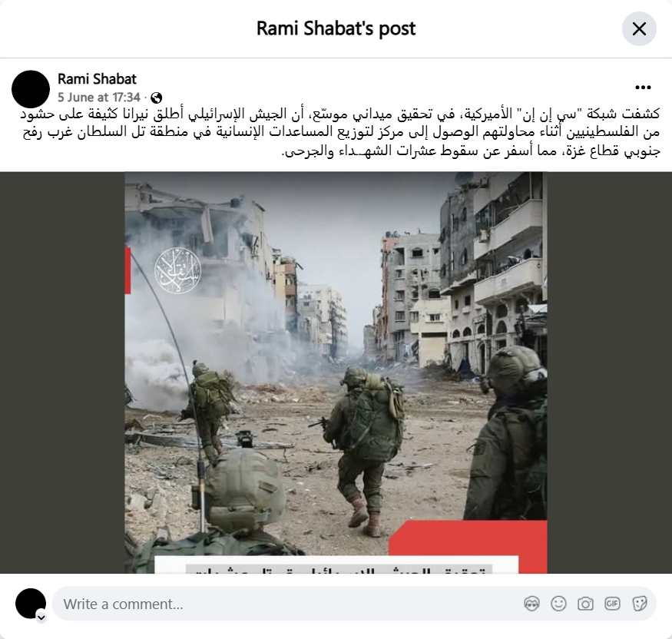Close Rami Shabat's post dialog

(x=639, y=28)
